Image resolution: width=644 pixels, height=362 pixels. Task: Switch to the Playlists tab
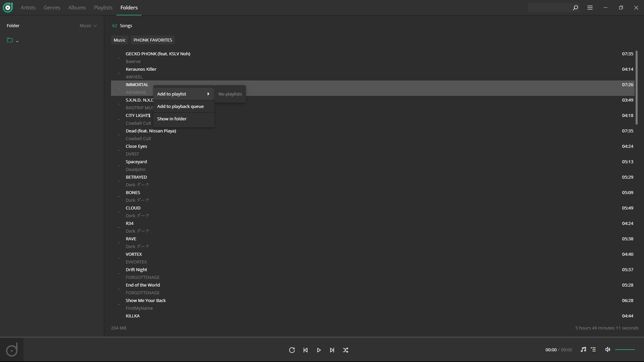coord(103,7)
